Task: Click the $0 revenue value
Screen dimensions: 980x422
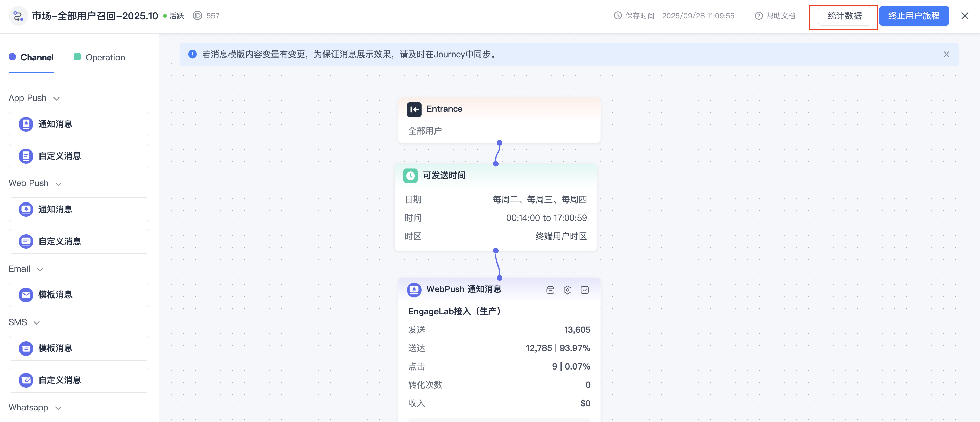Action: pos(585,403)
